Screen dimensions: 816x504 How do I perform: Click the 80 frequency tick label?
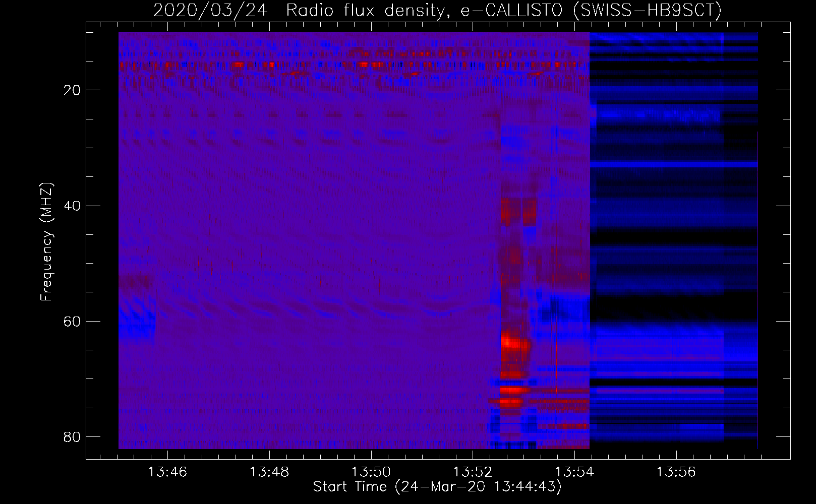[x=73, y=436]
